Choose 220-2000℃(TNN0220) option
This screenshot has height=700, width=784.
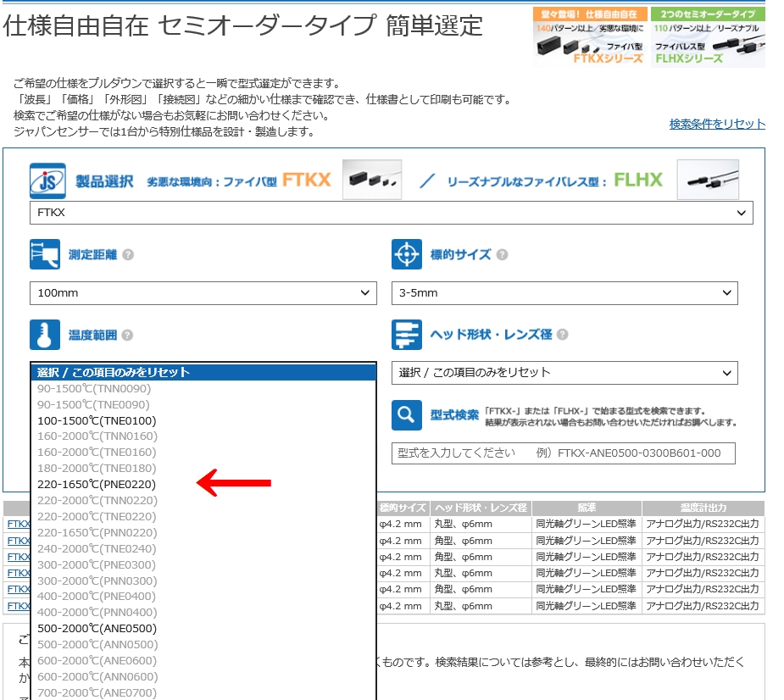click(203, 500)
